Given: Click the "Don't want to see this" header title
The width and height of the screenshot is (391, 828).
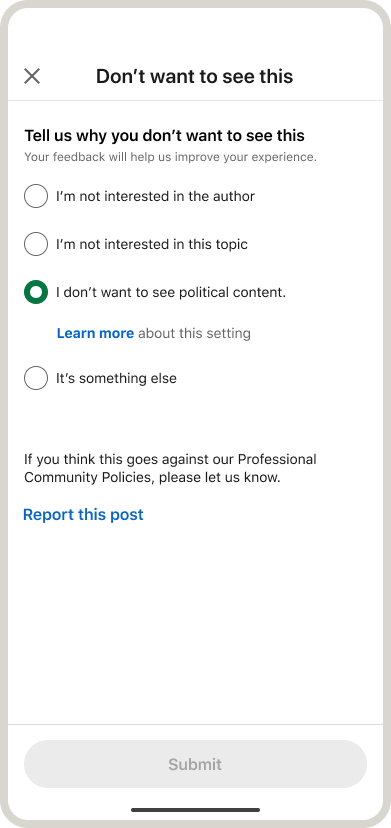Looking at the screenshot, I should tap(194, 77).
